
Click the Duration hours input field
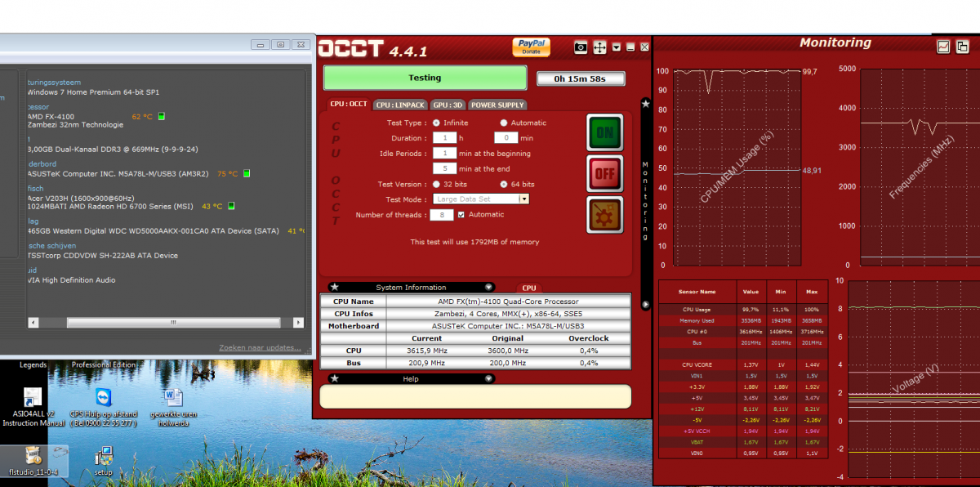tap(444, 138)
